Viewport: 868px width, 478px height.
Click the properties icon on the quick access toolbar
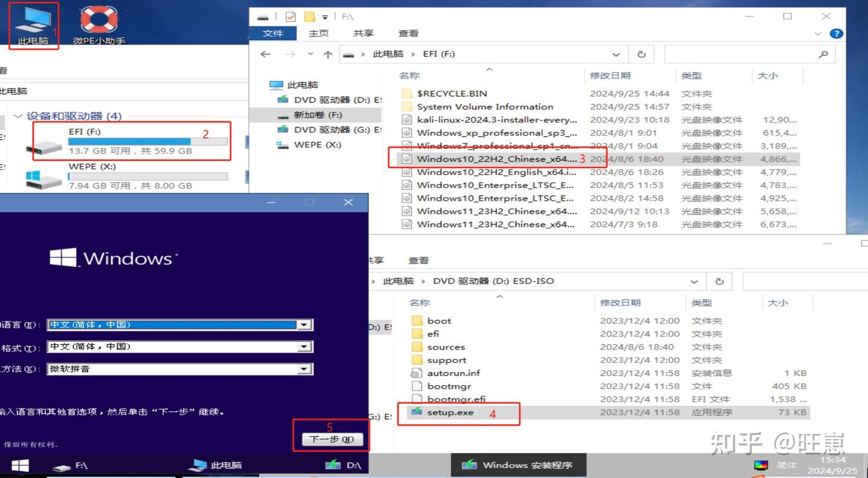[x=291, y=16]
